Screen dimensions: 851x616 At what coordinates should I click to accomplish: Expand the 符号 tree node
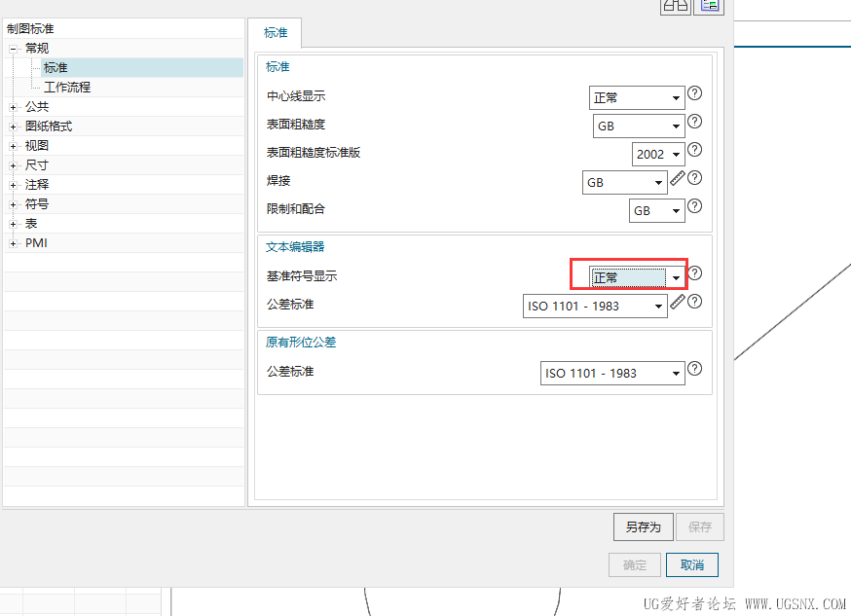pyautogui.click(x=13, y=205)
